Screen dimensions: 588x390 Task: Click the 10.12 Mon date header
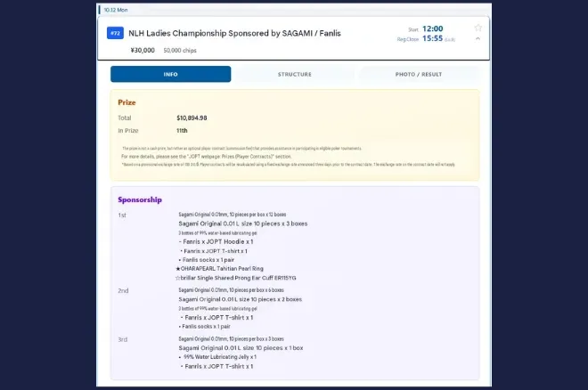[x=116, y=10]
